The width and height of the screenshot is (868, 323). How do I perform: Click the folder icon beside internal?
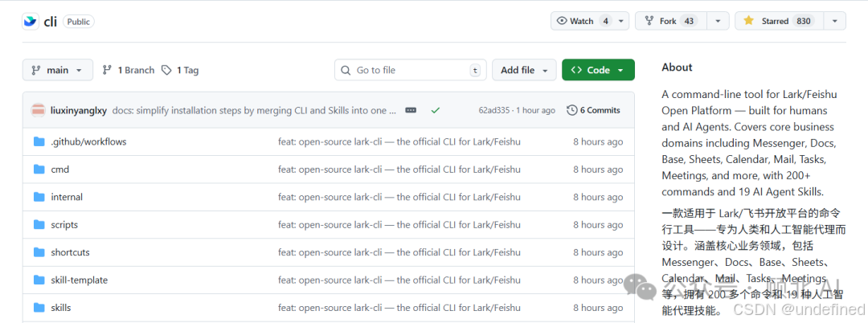pos(39,197)
